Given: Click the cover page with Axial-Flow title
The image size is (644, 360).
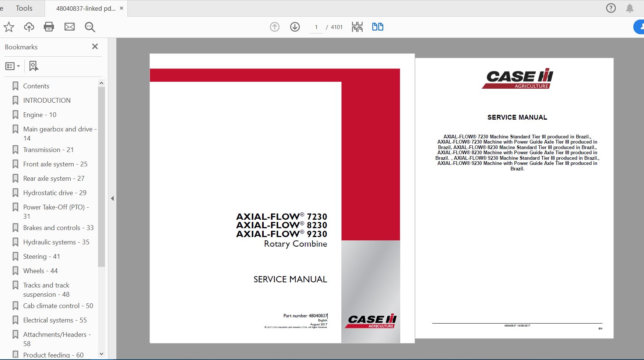Looking at the screenshot, I should pyautogui.click(x=282, y=198).
